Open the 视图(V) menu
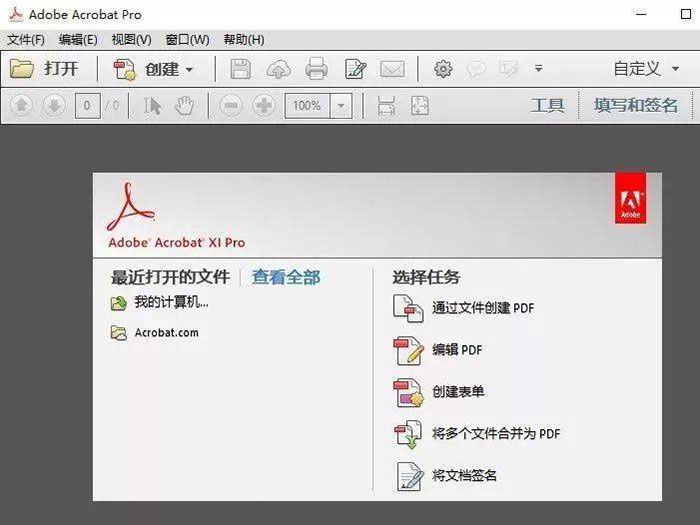This screenshot has width=700, height=525. click(131, 40)
